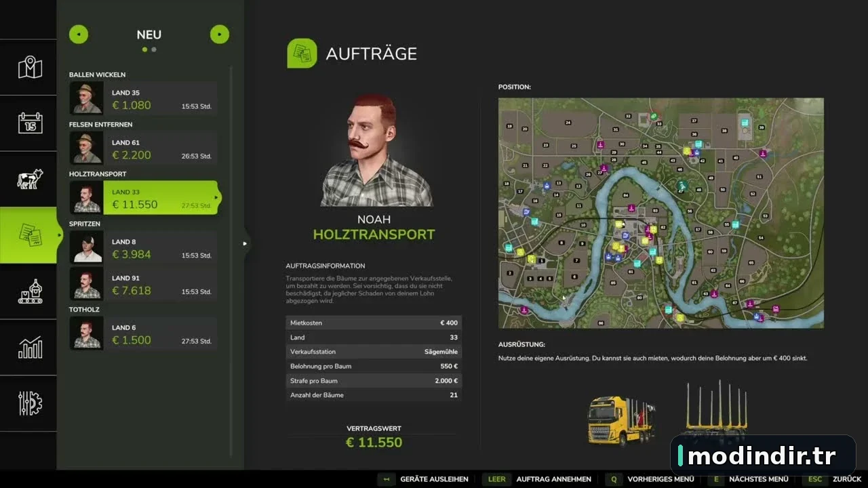Click farmer portrait for Land 61
868x488 pixels.
[x=87, y=148]
